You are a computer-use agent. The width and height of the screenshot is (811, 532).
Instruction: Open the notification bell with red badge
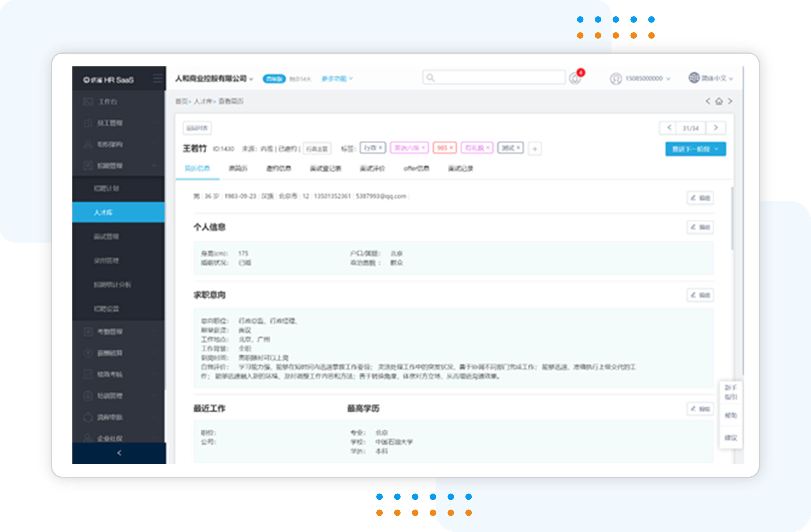point(575,78)
